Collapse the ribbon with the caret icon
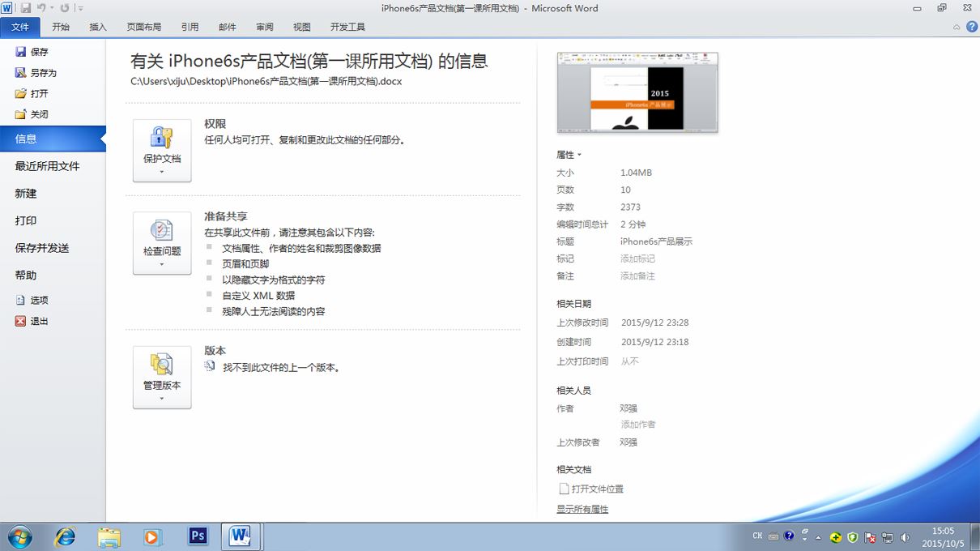The width and height of the screenshot is (980, 551). click(x=957, y=27)
